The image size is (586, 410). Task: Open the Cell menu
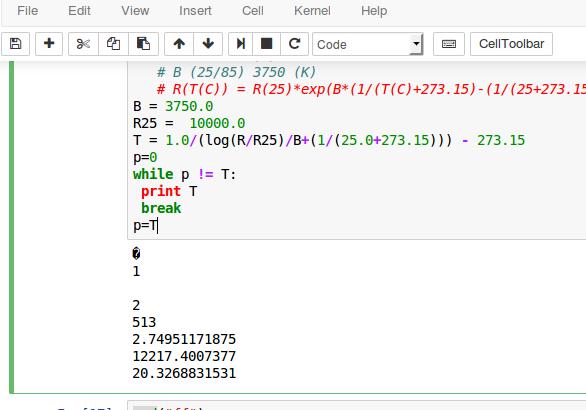tap(253, 10)
